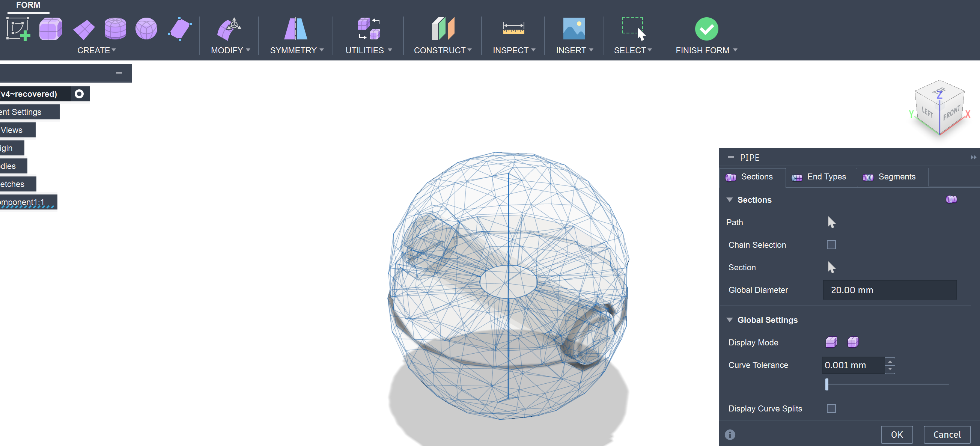Click the Form Plane icon
The image size is (980, 446).
(x=84, y=30)
